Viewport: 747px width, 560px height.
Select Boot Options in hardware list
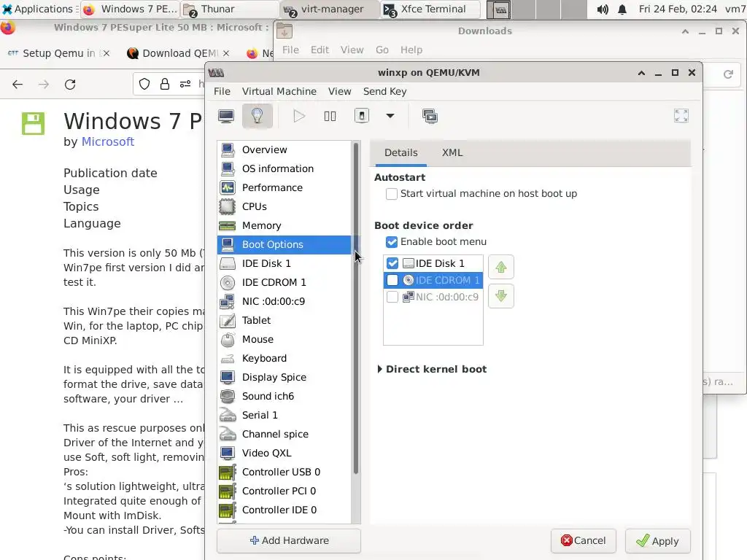[x=285, y=244]
